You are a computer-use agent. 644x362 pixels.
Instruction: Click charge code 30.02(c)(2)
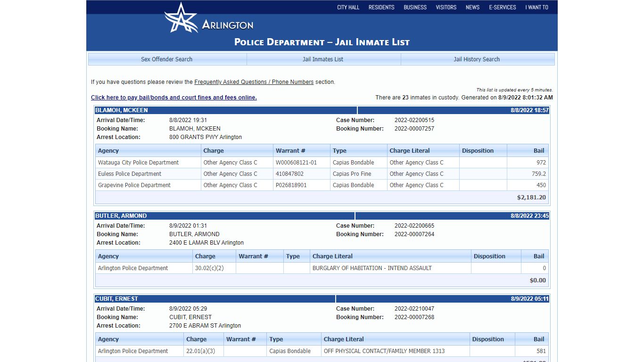[x=209, y=268]
